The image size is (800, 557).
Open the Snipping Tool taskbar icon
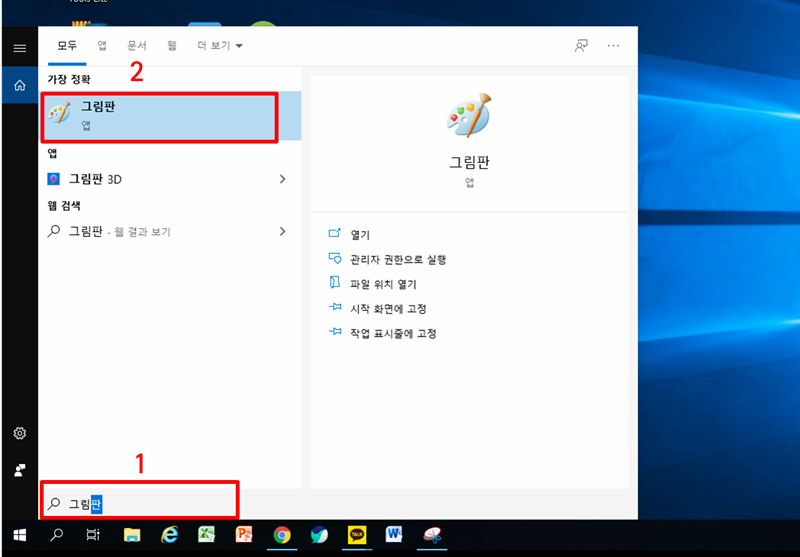click(x=432, y=535)
